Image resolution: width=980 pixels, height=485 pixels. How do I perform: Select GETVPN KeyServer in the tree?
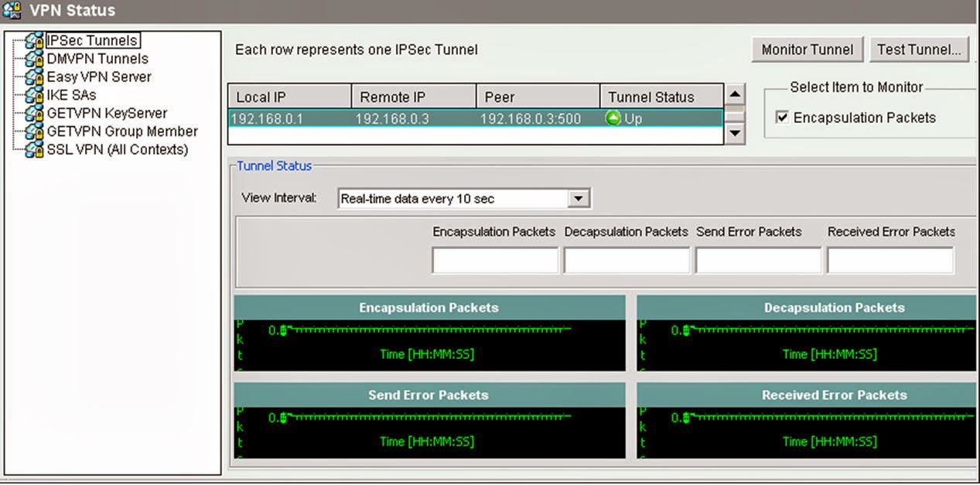pyautogui.click(x=107, y=114)
